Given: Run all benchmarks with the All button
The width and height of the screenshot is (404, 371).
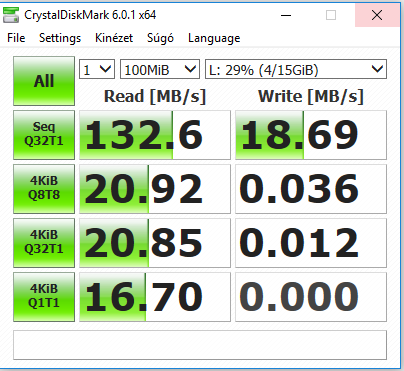Looking at the screenshot, I should (44, 81).
